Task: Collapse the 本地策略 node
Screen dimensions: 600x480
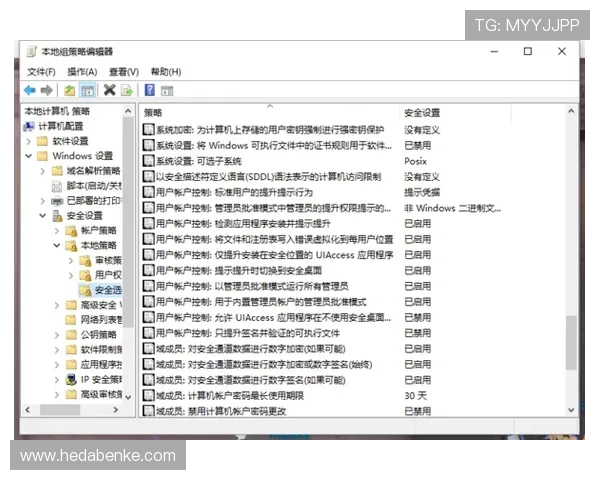Action: point(57,245)
